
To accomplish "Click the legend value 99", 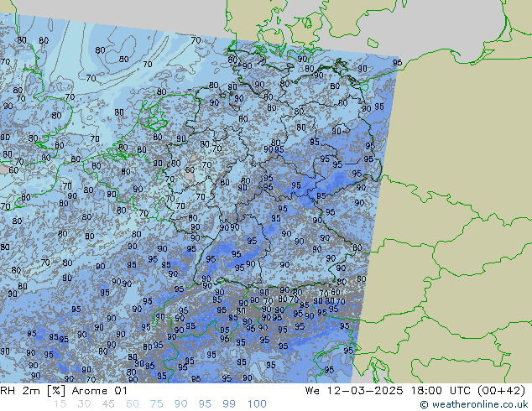I will pos(229,404).
